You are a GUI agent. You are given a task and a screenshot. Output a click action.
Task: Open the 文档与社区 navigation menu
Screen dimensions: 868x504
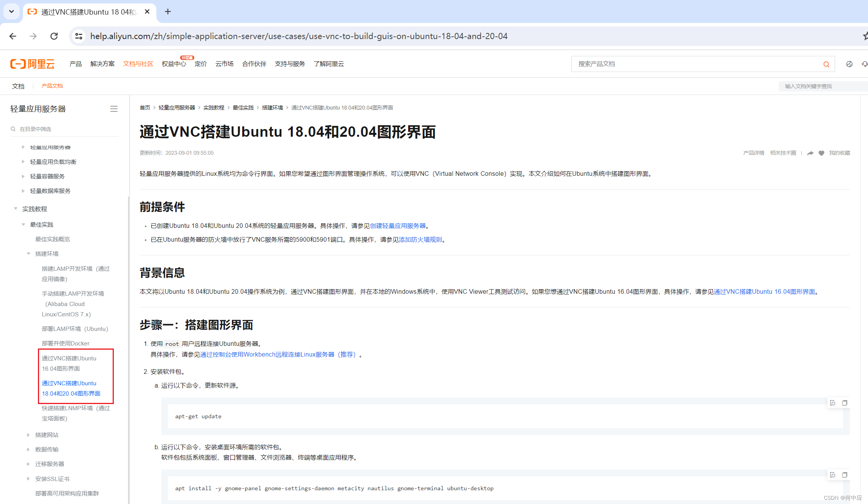138,64
